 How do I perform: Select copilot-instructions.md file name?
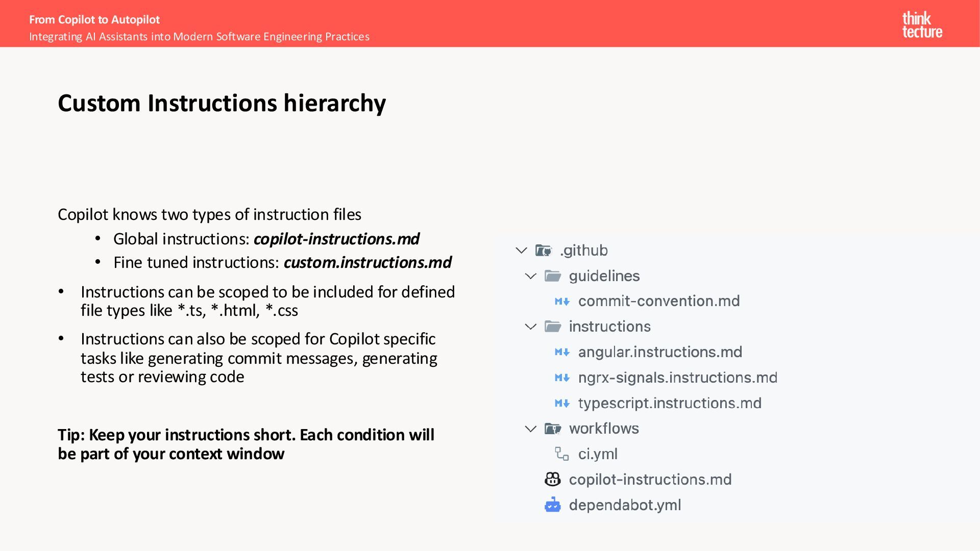click(x=650, y=480)
